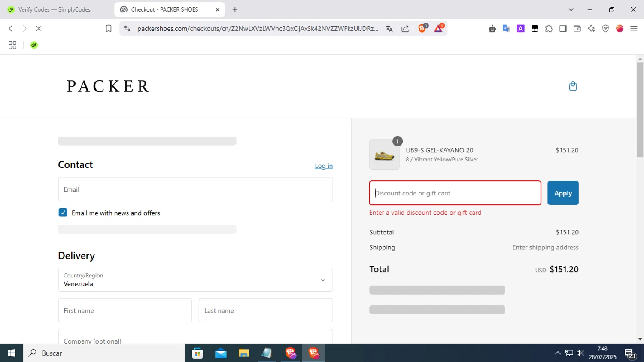The height and width of the screenshot is (362, 644).
Task: Open Leo AI sparkle icon
Action: 591,29
